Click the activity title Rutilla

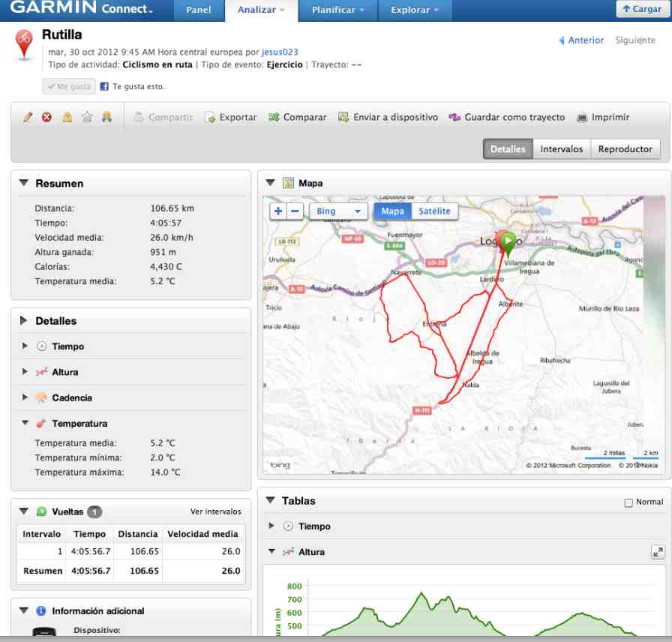61,34
